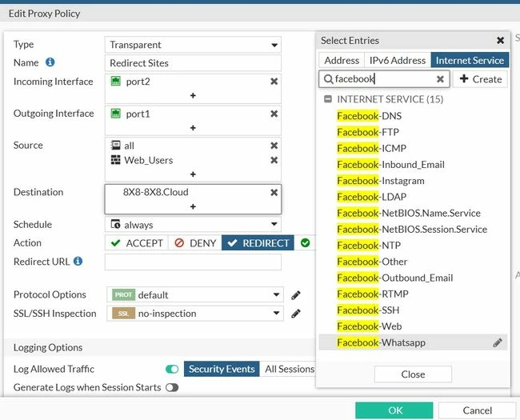Viewport: 520px width, 420px height.
Task: Collapse the INTERNET SERVICE (15) group
Action: pos(328,99)
